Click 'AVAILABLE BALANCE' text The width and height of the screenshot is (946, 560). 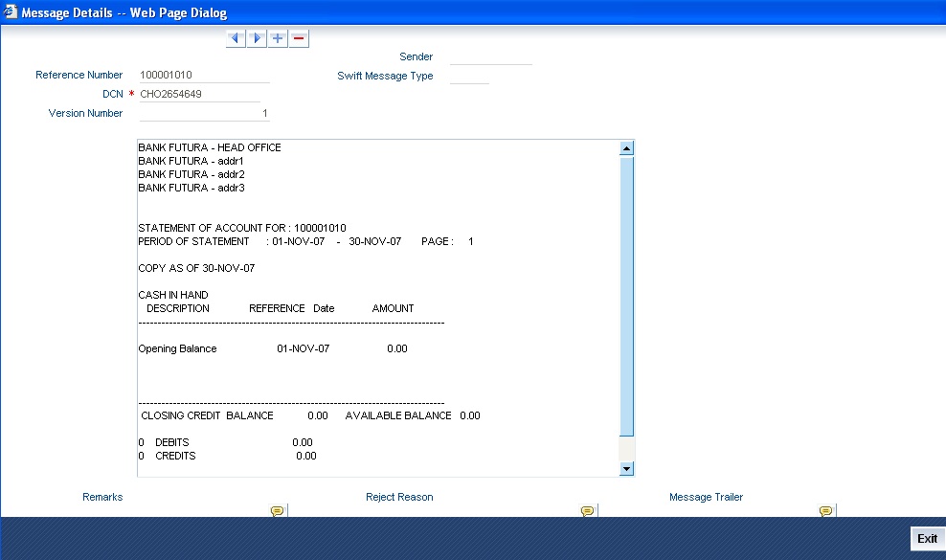398,415
